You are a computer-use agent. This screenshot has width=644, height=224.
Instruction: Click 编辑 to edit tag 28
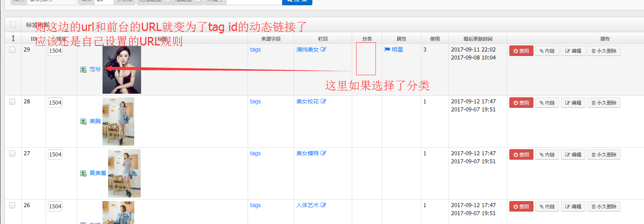[x=573, y=103]
